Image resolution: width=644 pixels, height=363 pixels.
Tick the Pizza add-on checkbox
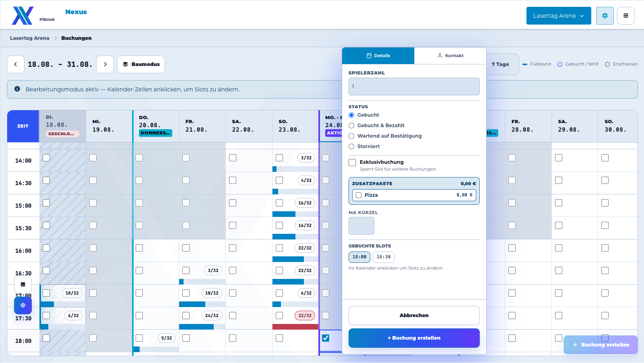[359, 195]
